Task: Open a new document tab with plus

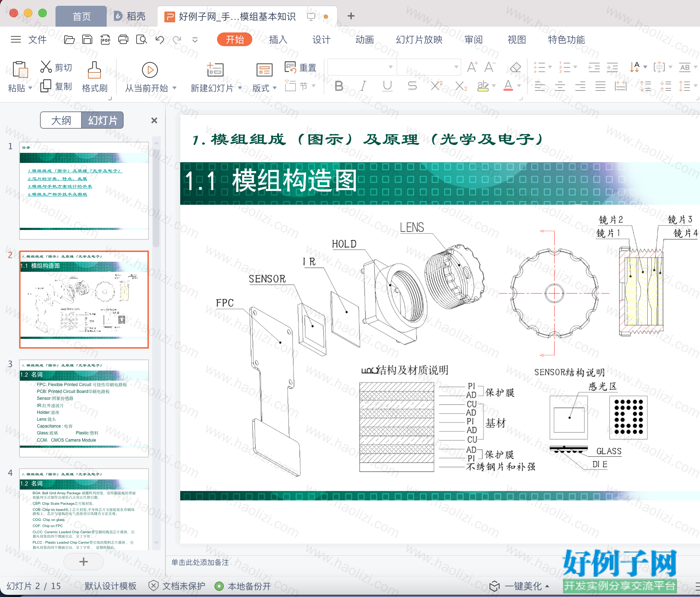Action: 351,16
